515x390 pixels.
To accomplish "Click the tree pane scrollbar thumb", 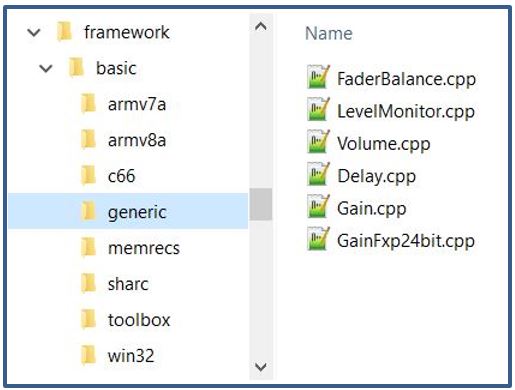I will click(261, 204).
